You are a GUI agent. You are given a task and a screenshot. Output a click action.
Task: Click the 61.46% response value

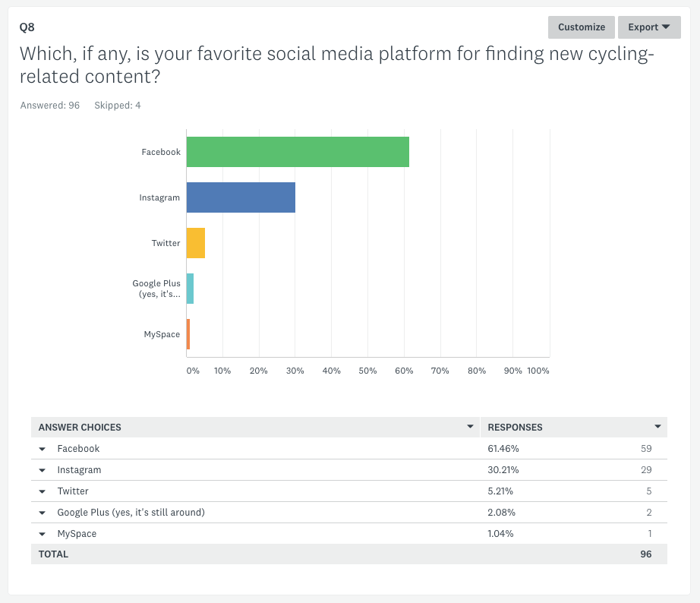pyautogui.click(x=503, y=449)
